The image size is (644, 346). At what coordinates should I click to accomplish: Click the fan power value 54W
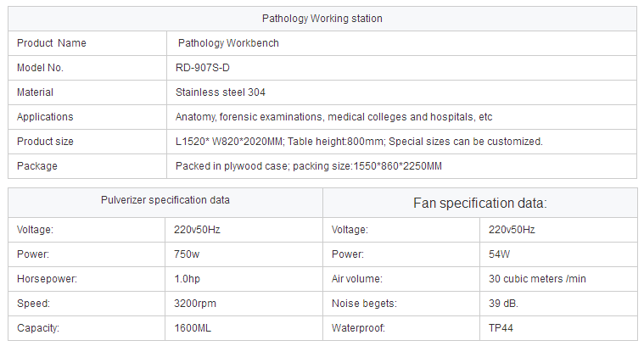(x=499, y=254)
